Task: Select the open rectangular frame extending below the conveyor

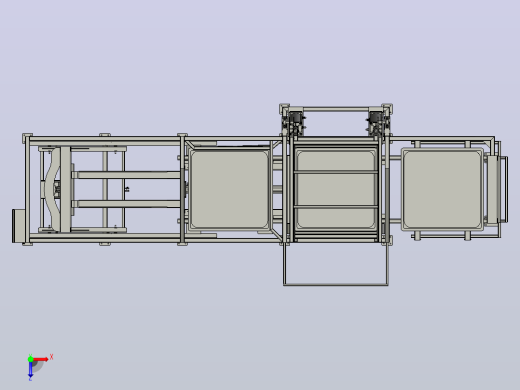Action: [336, 265]
